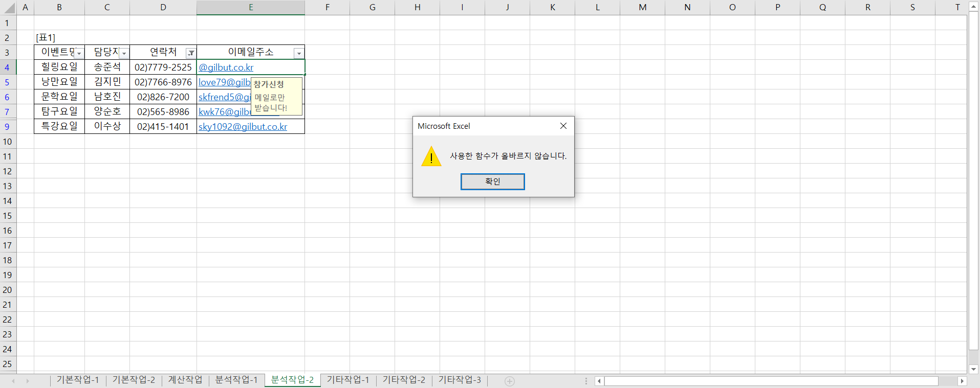Add a new sheet with plus icon
980x388 pixels.
(509, 381)
